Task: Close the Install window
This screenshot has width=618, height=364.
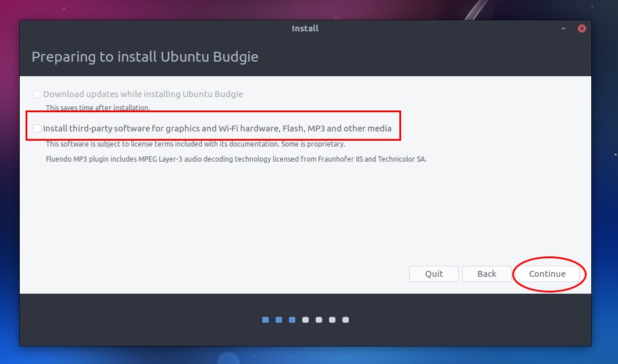Action: [582, 28]
